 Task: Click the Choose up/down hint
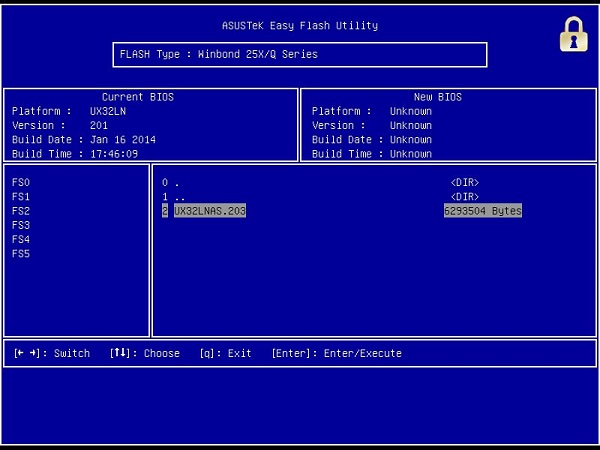pyautogui.click(x=145, y=353)
